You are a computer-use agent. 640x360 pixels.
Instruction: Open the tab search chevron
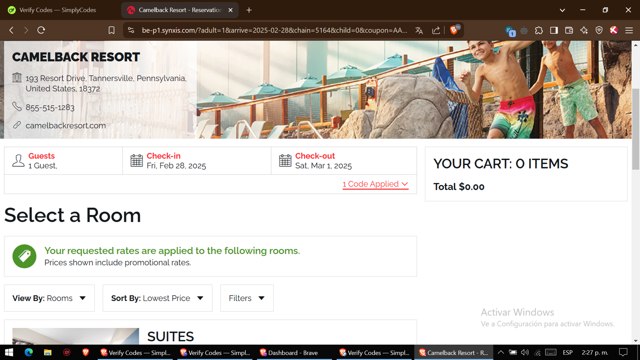[x=562, y=10]
